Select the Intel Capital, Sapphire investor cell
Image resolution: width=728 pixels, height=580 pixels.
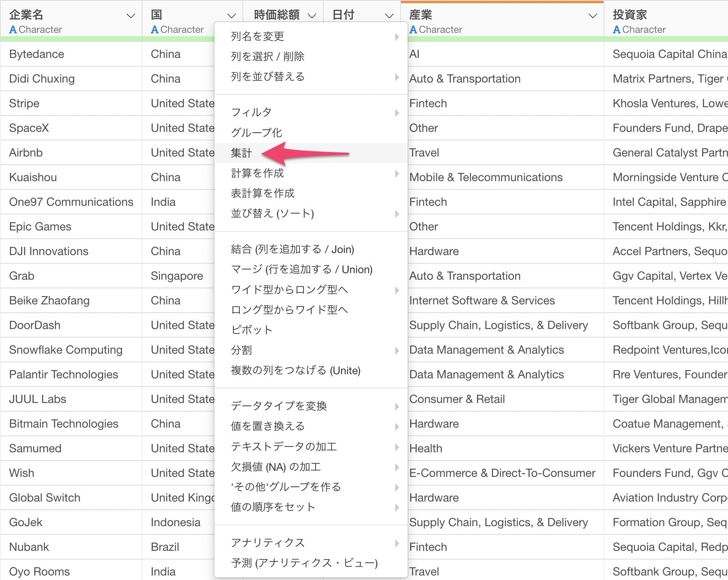666,202
